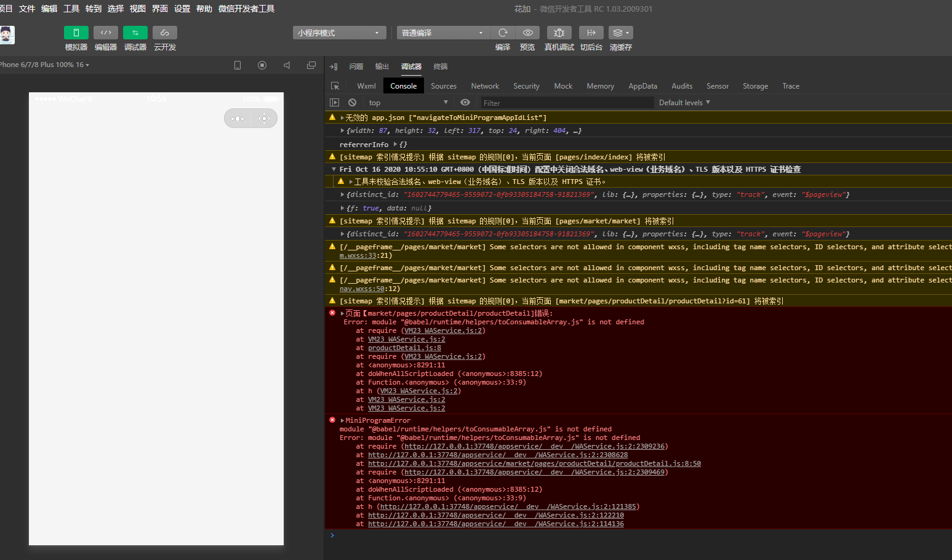Click the simulator record circle icon
Image resolution: width=952 pixels, height=560 pixels.
pos(262,65)
